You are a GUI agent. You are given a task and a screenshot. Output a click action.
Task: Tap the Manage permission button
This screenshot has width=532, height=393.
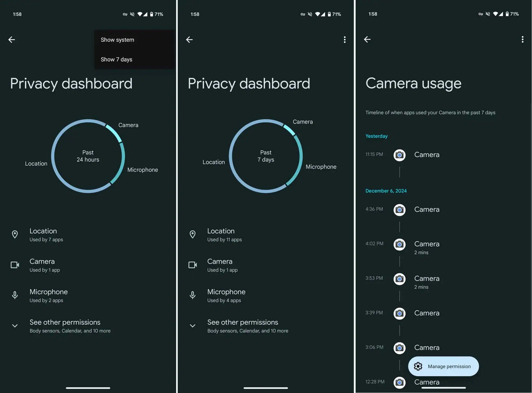coord(443,366)
